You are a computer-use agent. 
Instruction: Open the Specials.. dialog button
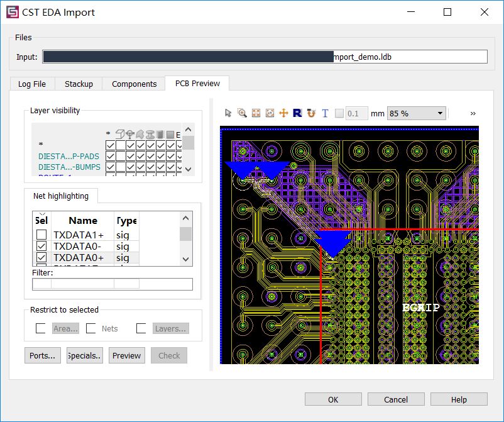[85, 355]
